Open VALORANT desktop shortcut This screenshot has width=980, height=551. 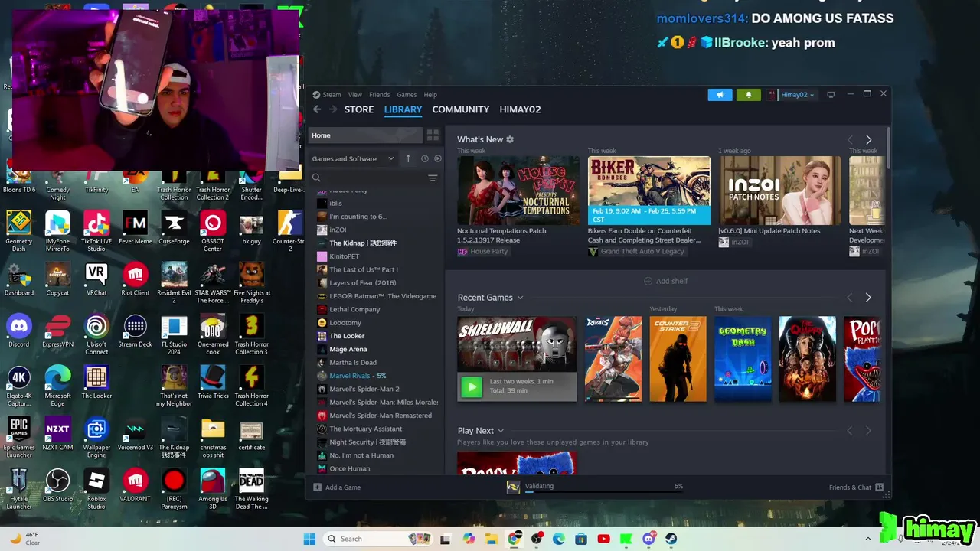coord(136,486)
